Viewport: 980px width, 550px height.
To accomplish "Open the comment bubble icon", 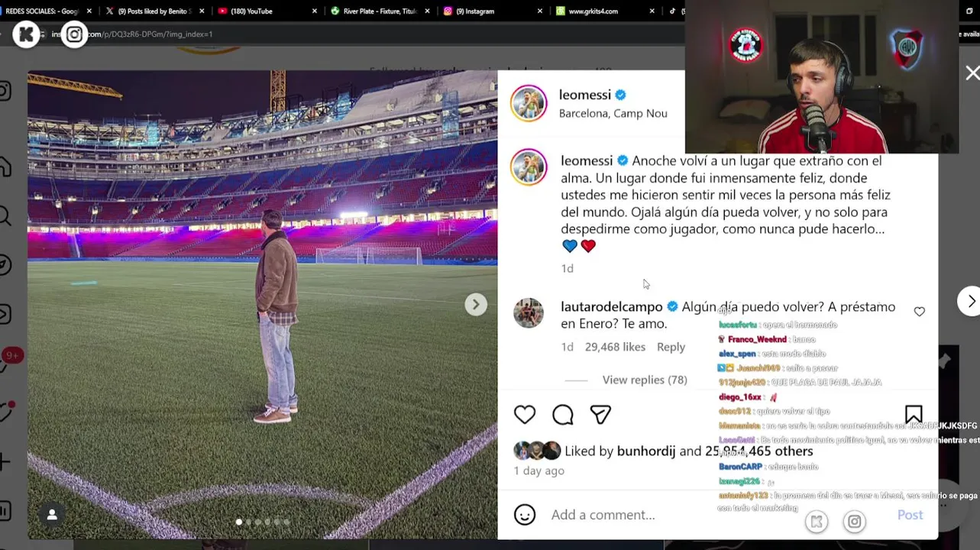I will click(x=563, y=414).
